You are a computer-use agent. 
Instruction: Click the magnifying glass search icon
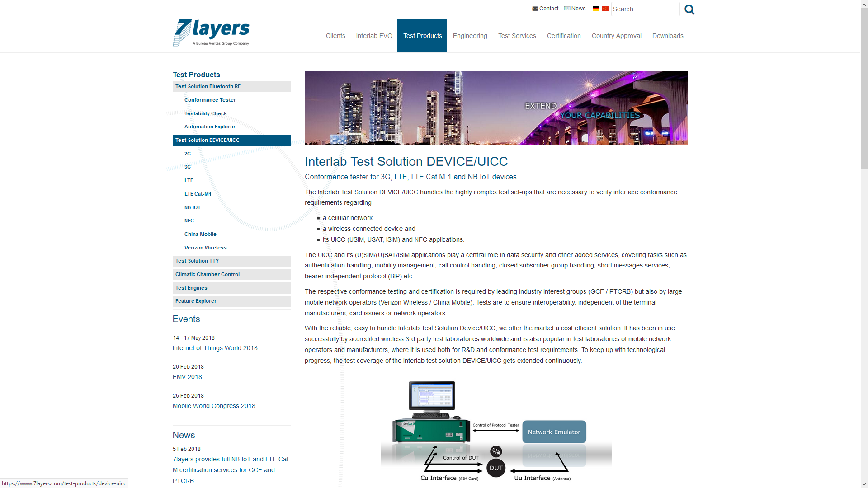pyautogui.click(x=689, y=9)
